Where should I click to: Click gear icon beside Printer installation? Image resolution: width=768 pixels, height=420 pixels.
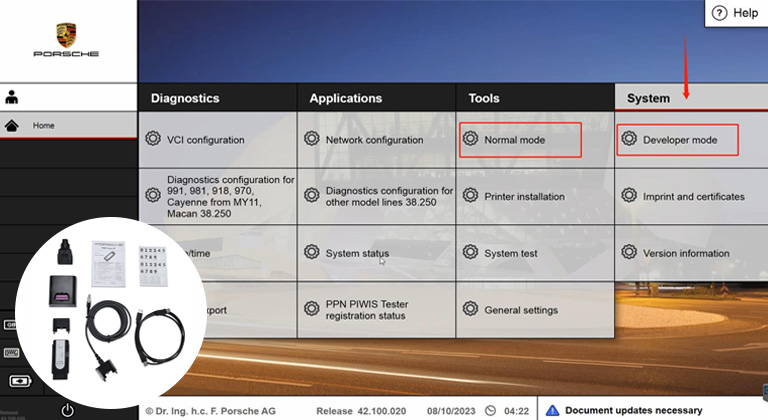click(471, 196)
